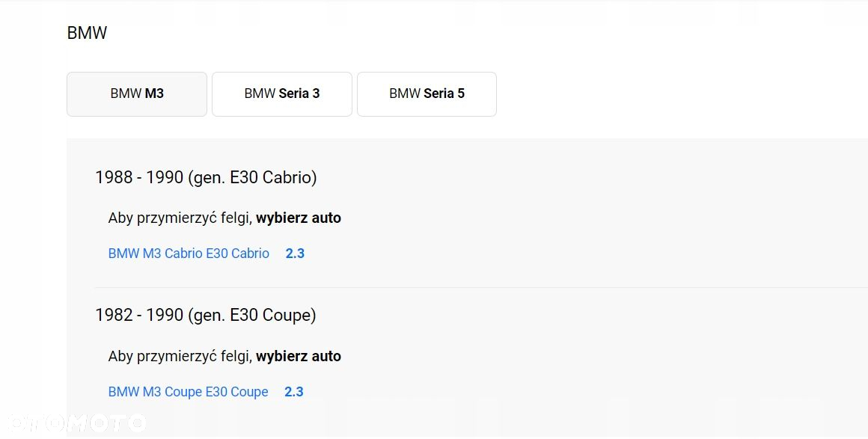
Task: Open the BMW M3 Coupe E30 Coupe link
Action: click(x=189, y=392)
